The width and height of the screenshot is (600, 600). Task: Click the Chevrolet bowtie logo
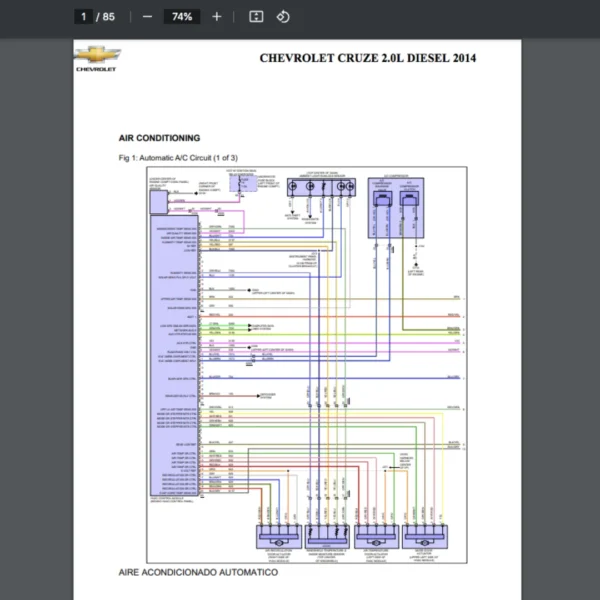tap(97, 56)
